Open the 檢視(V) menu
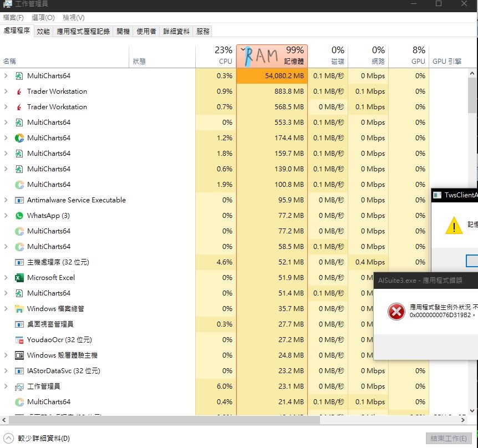Screen dimensions: 478x448 point(73,18)
